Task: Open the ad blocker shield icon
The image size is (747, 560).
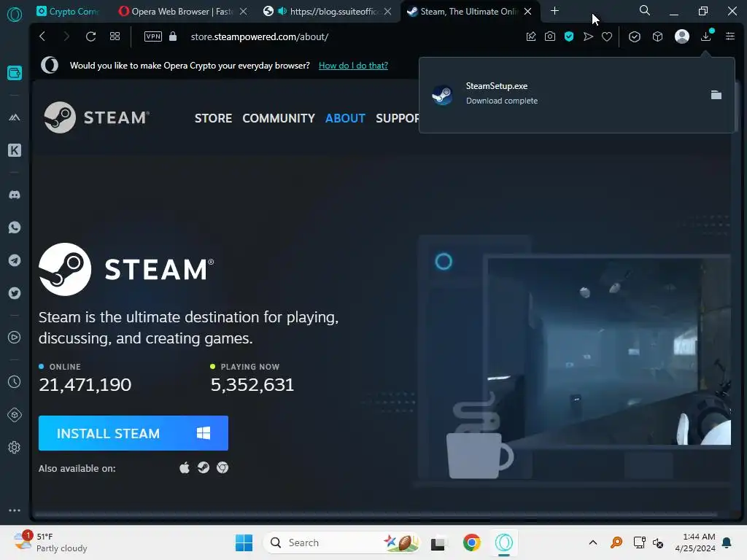Action: [569, 36]
